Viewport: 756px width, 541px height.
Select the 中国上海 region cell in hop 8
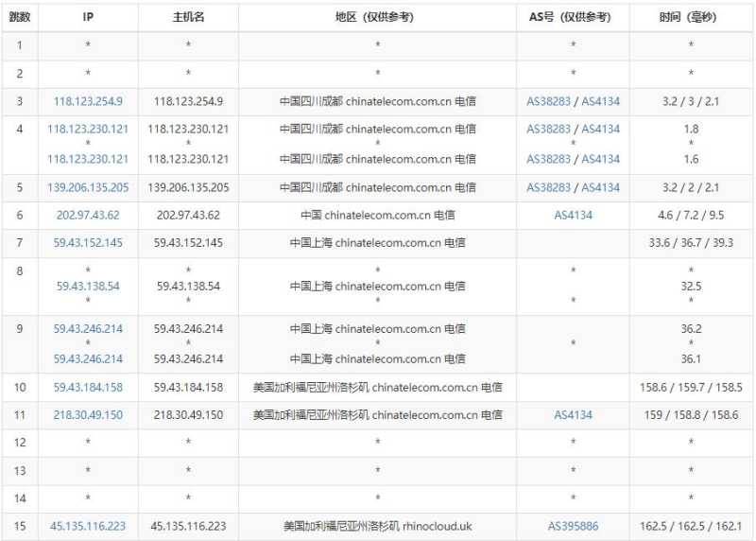(x=377, y=287)
